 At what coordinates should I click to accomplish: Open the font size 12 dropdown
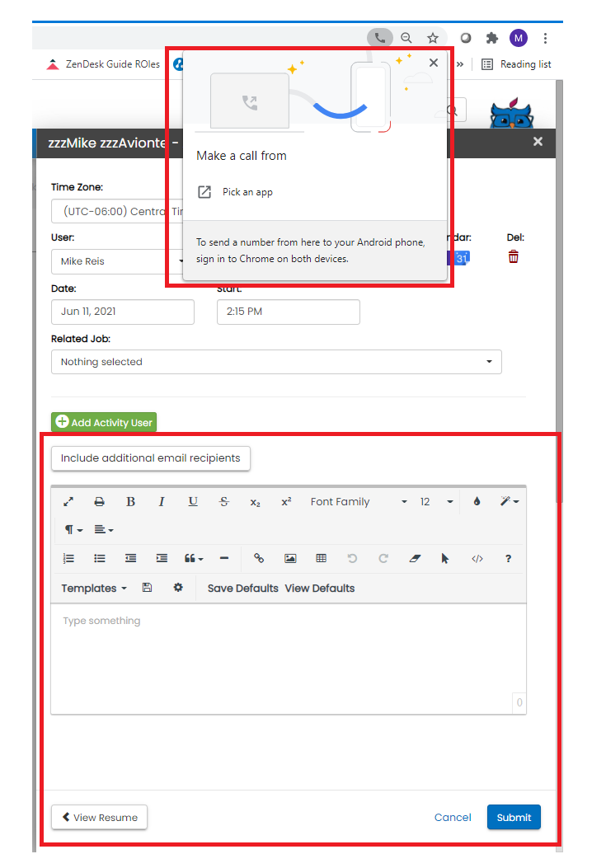click(436, 501)
